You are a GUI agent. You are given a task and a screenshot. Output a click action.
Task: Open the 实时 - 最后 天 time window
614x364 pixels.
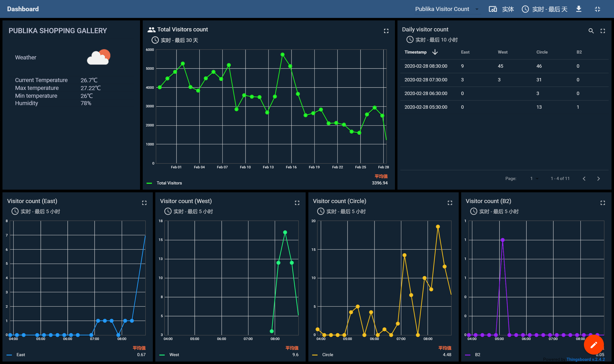point(549,9)
